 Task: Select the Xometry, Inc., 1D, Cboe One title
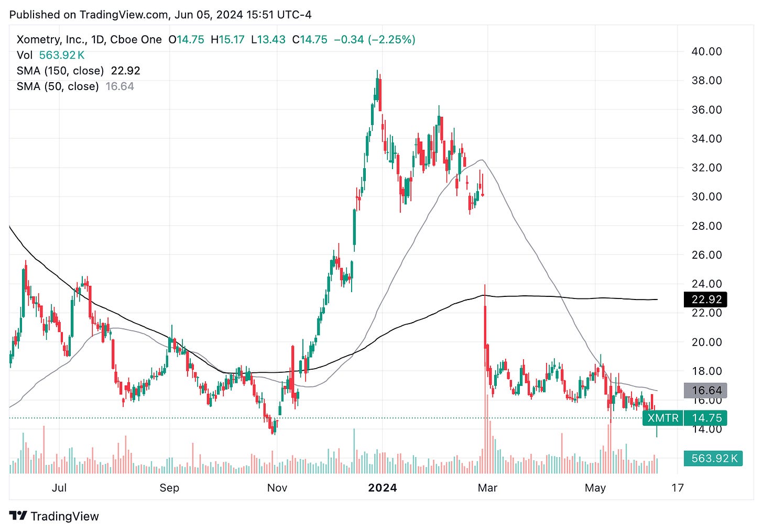pos(89,40)
